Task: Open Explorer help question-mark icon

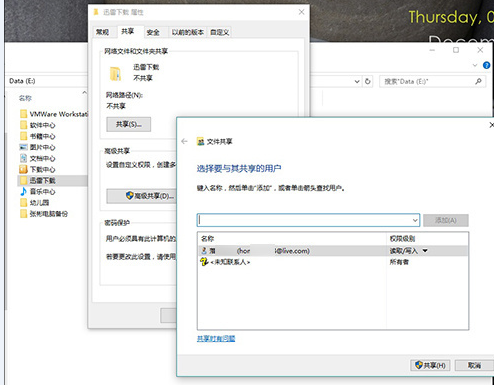Action: (486, 65)
